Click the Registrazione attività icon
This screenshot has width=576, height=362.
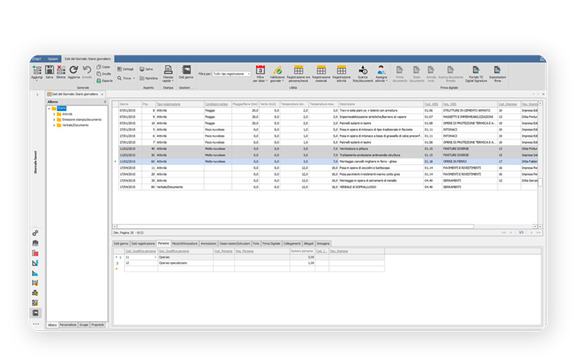(341, 70)
